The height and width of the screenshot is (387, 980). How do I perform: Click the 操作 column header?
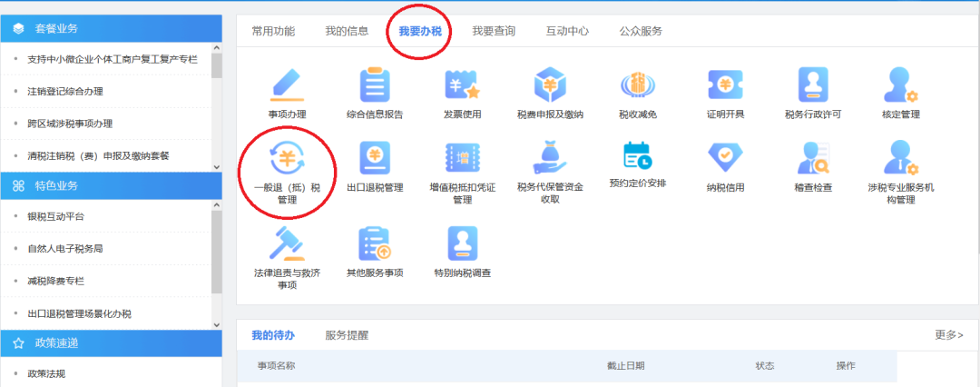click(x=846, y=366)
